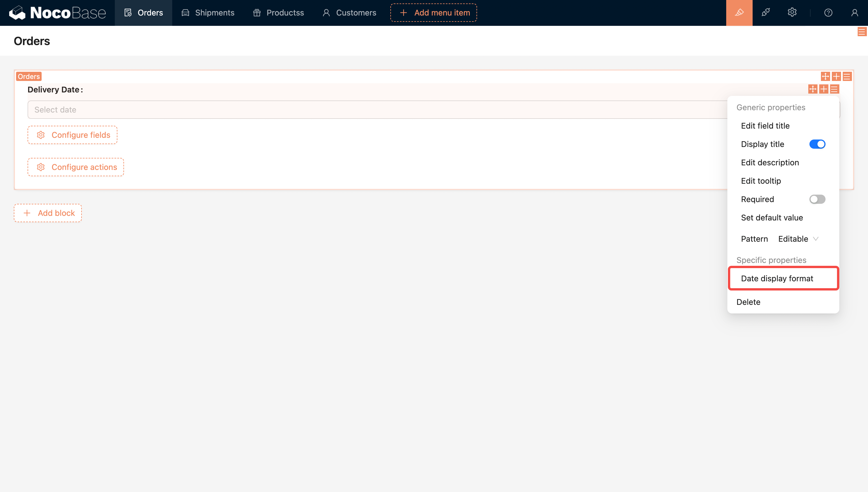
Task: Open the user profile icon
Action: 854,13
